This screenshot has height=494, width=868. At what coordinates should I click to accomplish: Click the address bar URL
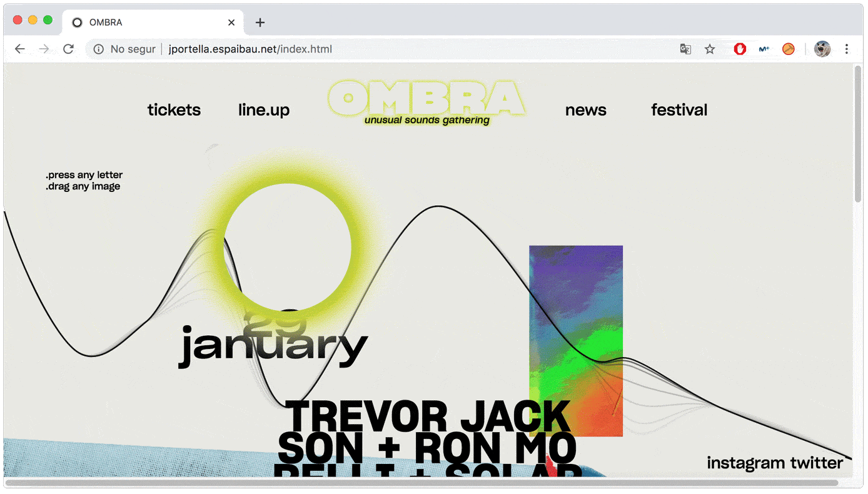coord(250,49)
